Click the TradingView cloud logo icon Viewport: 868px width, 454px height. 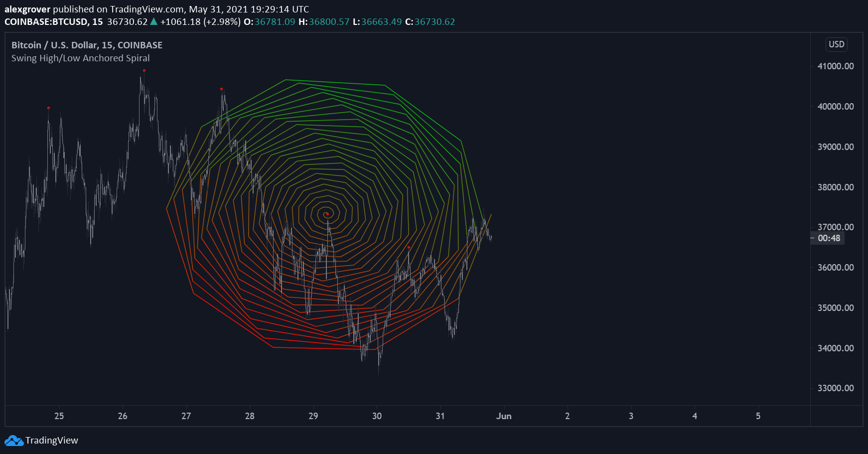click(14, 441)
